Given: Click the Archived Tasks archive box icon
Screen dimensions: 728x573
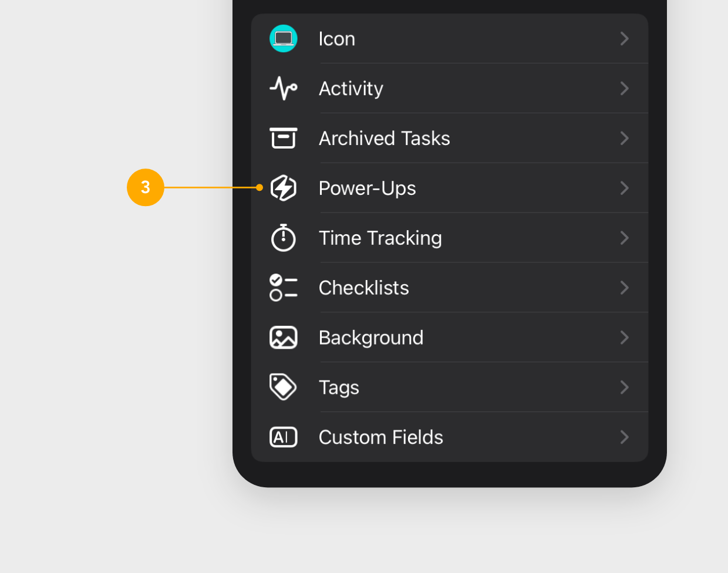Looking at the screenshot, I should click(284, 138).
